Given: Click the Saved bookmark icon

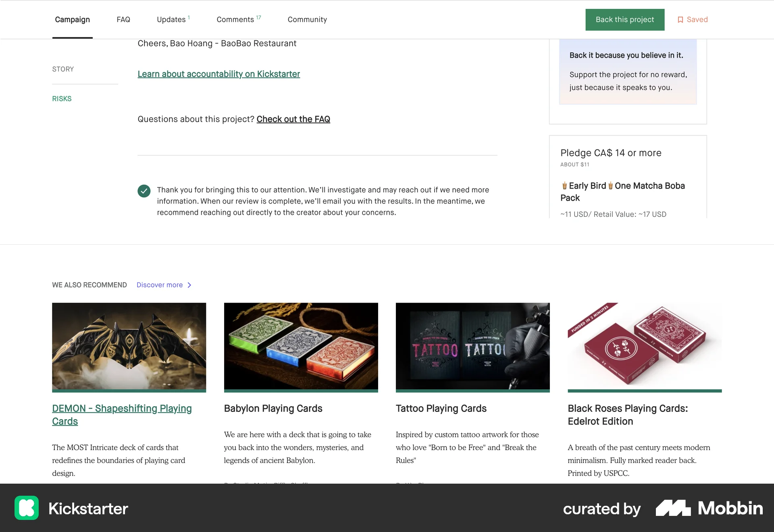Looking at the screenshot, I should (680, 19).
